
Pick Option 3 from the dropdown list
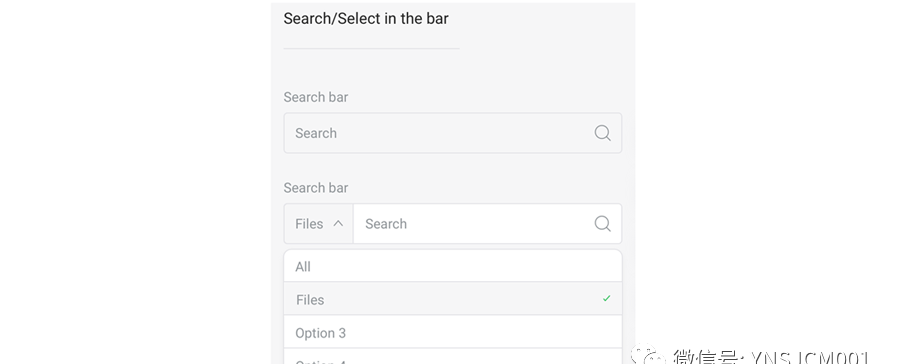pyautogui.click(x=453, y=332)
